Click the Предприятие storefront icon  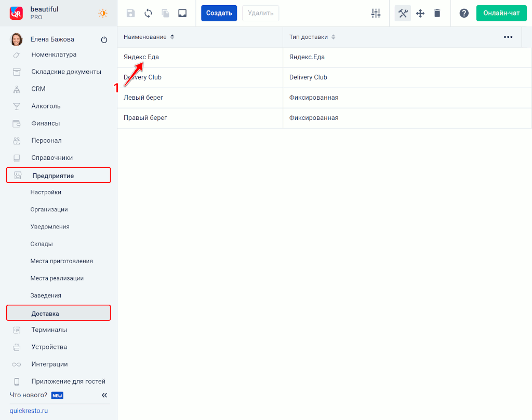coord(18,175)
